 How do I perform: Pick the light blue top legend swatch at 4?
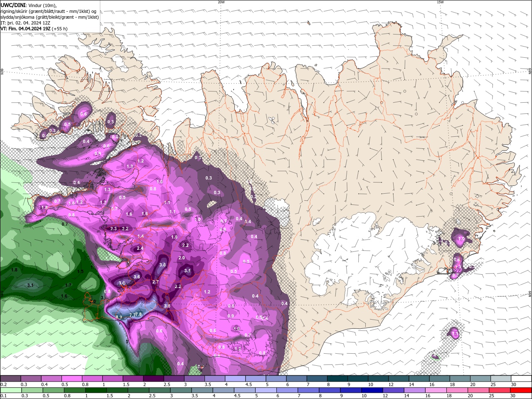pos(234,379)
